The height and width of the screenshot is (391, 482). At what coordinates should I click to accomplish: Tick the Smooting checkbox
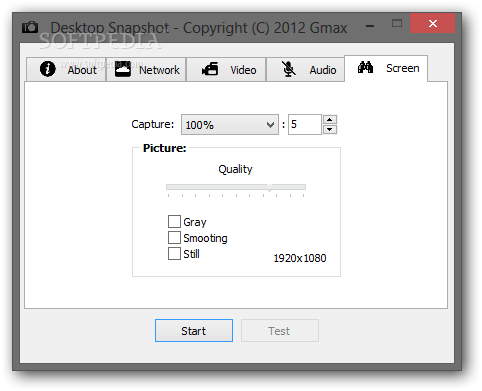(174, 238)
